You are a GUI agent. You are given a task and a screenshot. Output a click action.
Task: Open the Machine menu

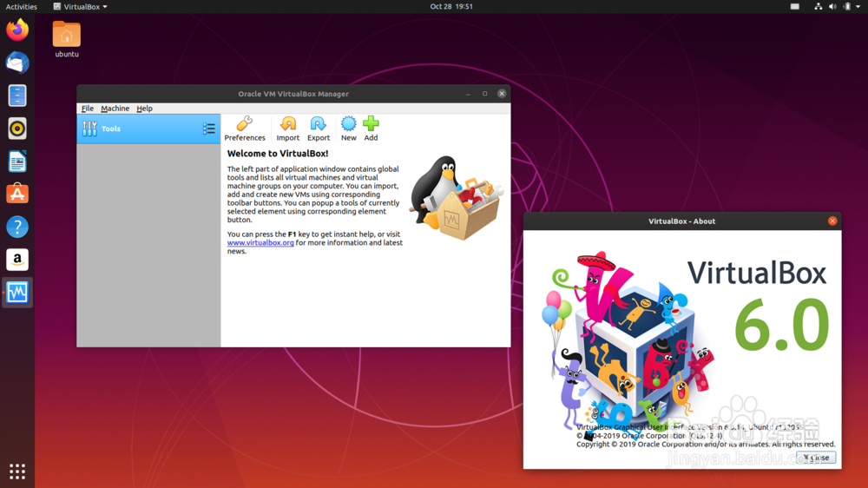point(115,109)
